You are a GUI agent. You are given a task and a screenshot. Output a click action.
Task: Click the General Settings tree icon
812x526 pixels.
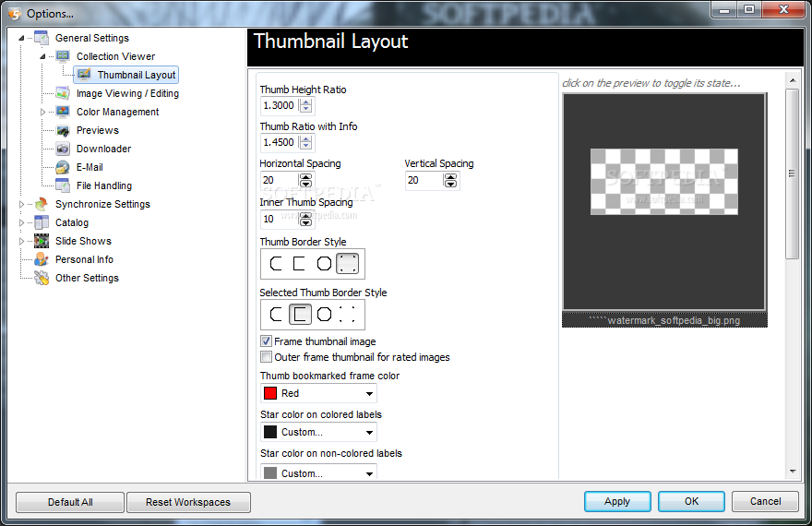(42, 38)
